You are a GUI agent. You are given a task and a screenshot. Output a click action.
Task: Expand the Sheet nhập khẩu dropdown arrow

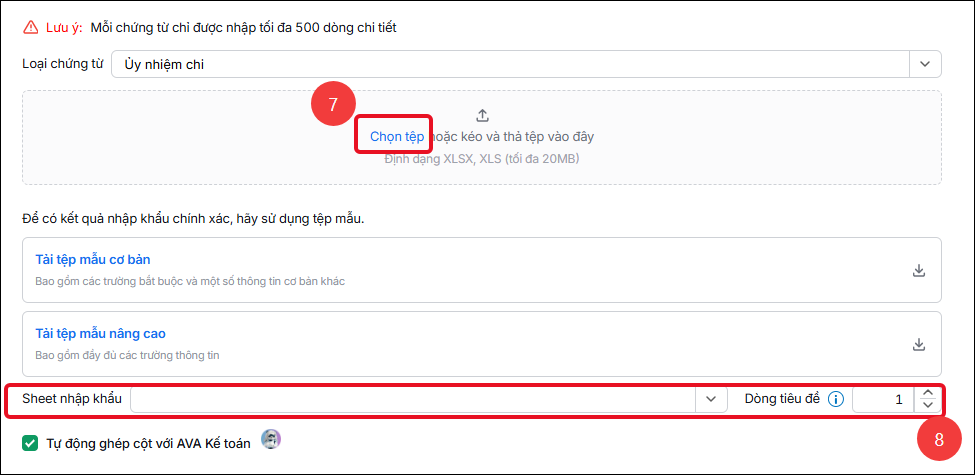click(711, 399)
